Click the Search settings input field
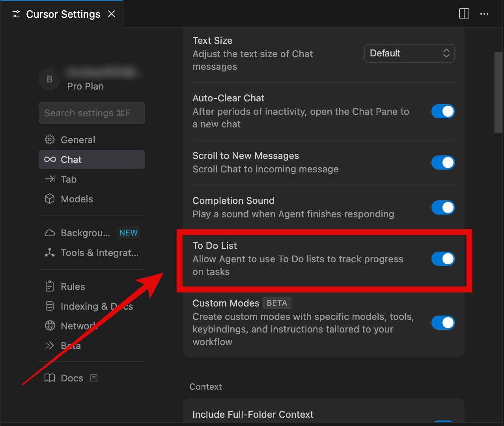Image resolution: width=504 pixels, height=426 pixels. (x=91, y=113)
